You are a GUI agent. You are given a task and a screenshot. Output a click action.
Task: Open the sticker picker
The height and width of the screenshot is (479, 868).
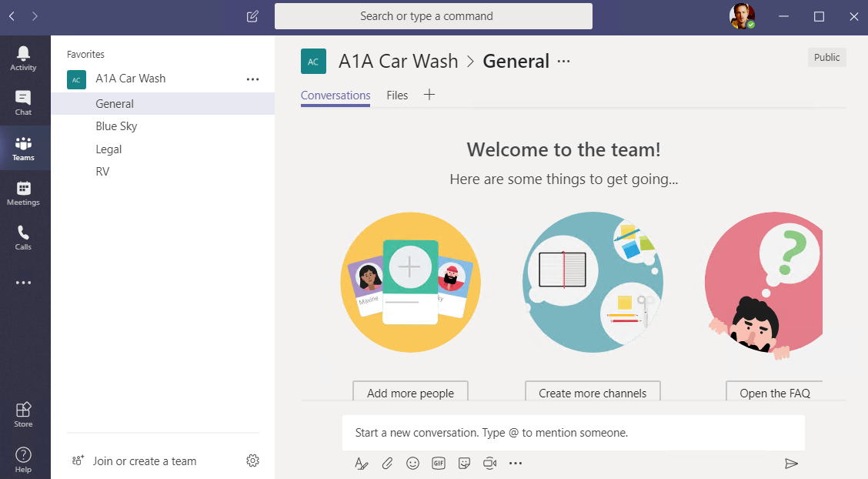coord(464,464)
